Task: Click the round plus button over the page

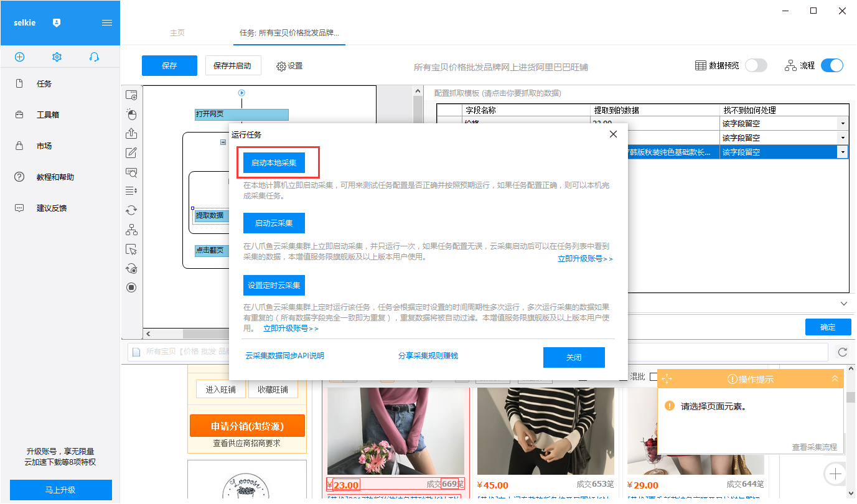Action: coord(835,474)
